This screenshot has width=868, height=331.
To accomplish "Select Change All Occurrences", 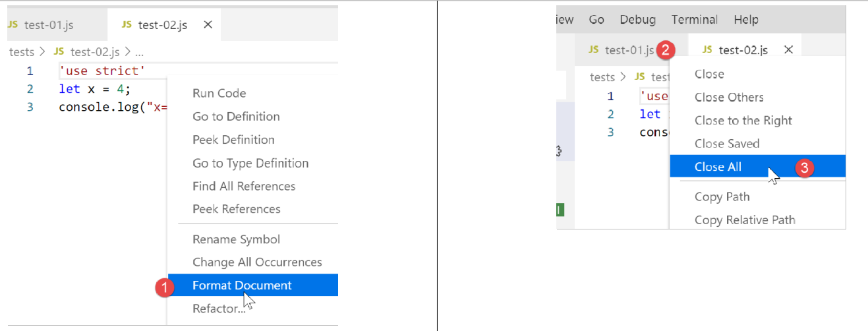I will click(x=257, y=262).
